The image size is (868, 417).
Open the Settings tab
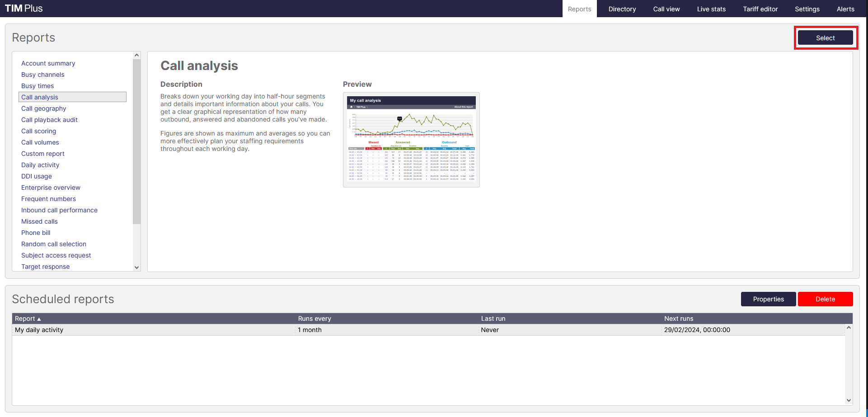click(807, 9)
